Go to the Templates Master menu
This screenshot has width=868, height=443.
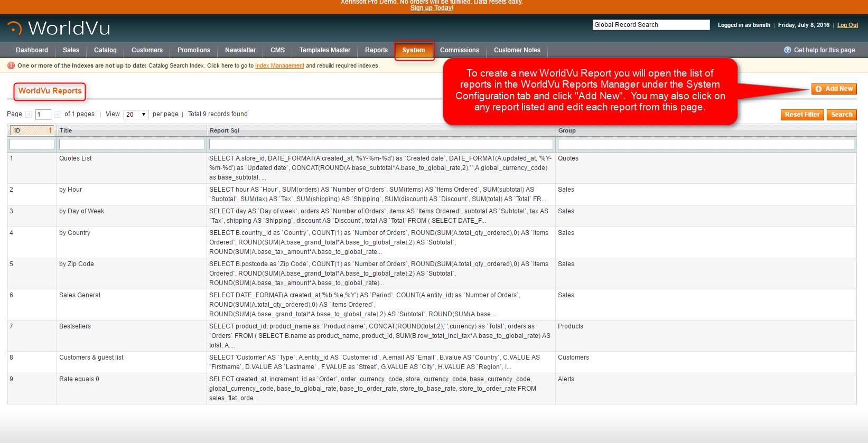[x=325, y=50]
